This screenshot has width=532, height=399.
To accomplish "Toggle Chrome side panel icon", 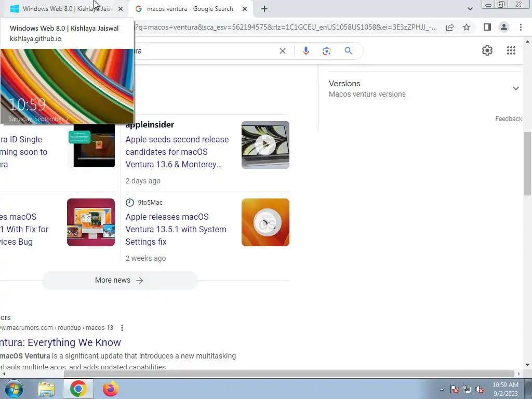I will [487, 27].
